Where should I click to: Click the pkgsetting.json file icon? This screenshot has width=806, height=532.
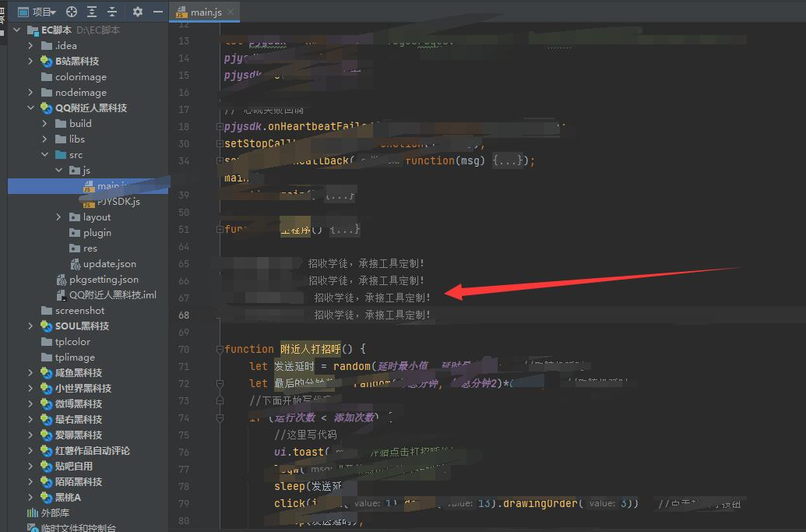tap(62, 280)
